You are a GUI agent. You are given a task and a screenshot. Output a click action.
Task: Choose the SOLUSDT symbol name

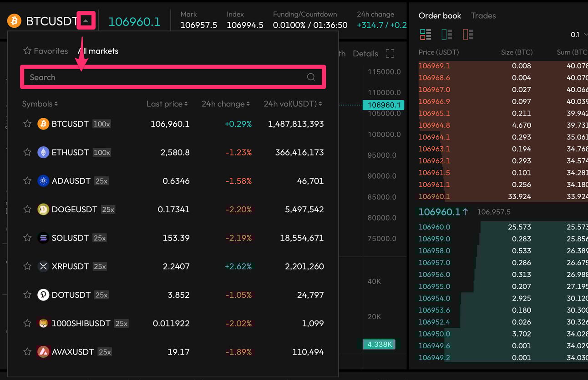tap(70, 238)
